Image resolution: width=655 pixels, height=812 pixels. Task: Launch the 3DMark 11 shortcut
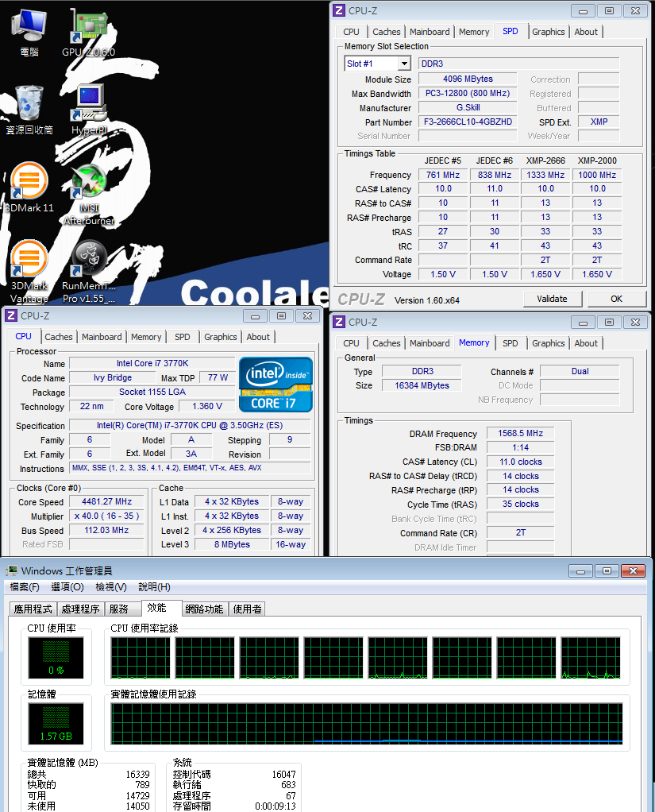coord(29,188)
